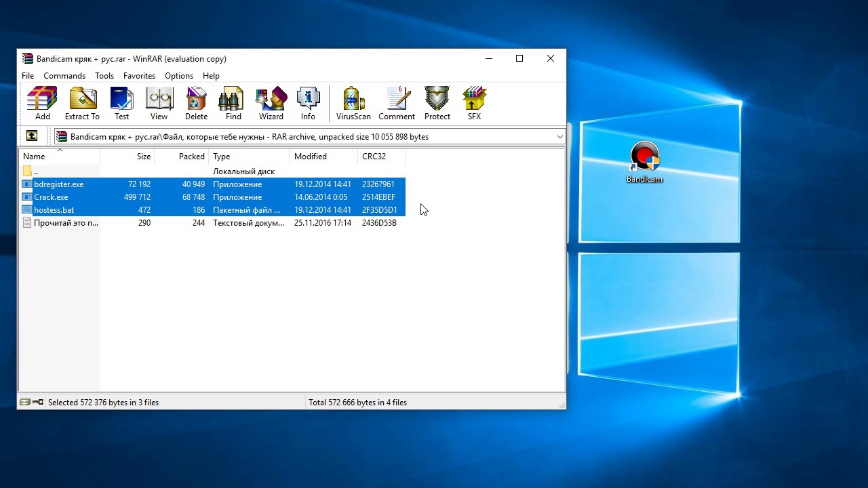This screenshot has height=488, width=868.
Task: Open the Tools menu
Action: 104,76
